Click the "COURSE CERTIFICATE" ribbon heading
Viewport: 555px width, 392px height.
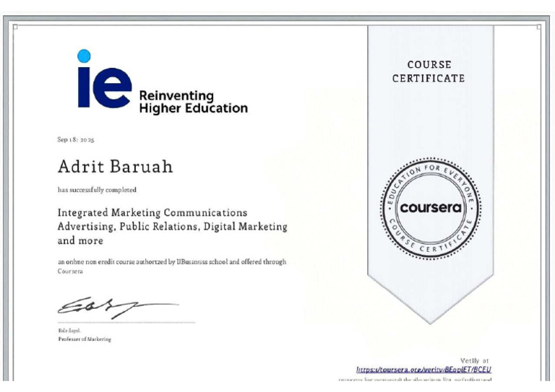(429, 71)
